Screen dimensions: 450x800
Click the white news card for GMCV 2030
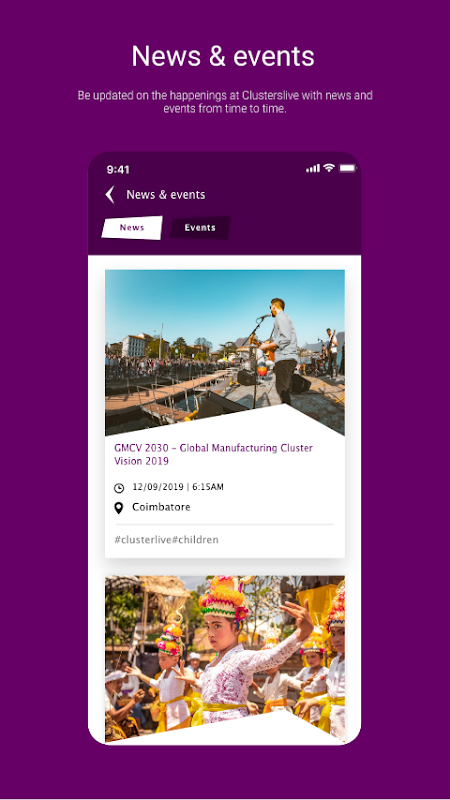click(224, 414)
